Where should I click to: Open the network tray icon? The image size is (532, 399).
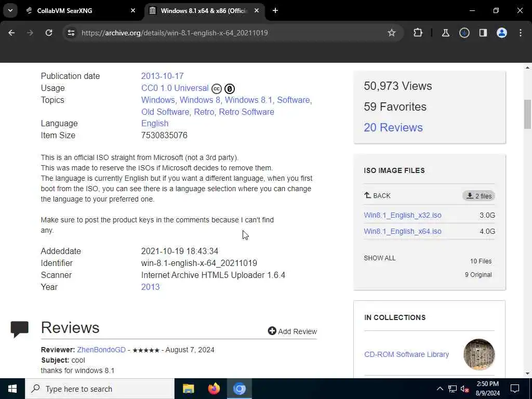(x=453, y=389)
